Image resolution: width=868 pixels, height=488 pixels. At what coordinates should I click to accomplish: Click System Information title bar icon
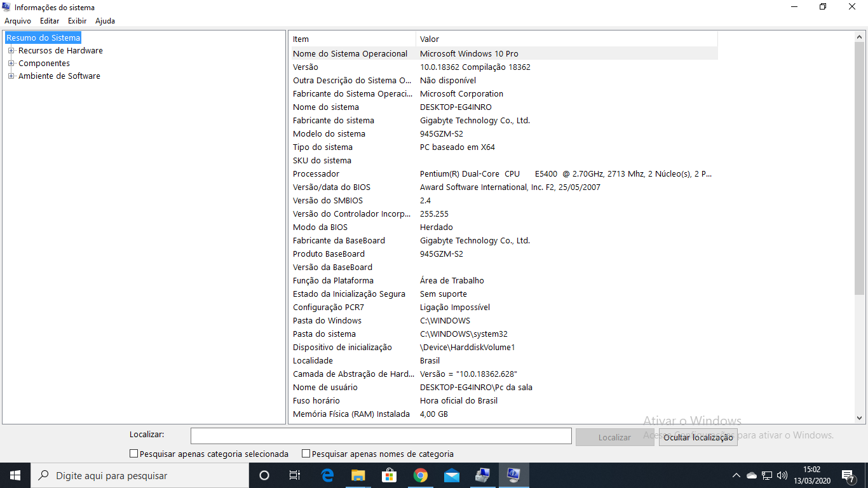(6, 7)
